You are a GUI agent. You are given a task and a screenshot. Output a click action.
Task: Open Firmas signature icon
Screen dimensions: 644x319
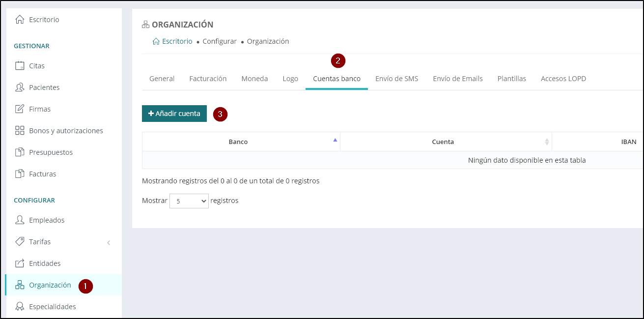[20, 109]
